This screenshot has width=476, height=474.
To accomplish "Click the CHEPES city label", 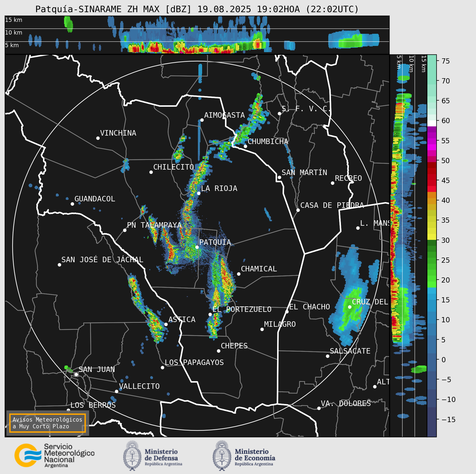I will (234, 346).
